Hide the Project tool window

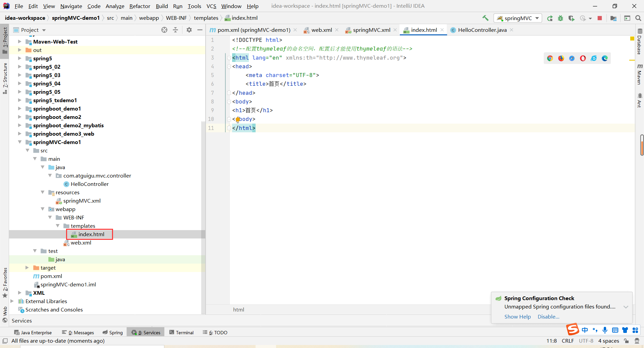pos(200,30)
